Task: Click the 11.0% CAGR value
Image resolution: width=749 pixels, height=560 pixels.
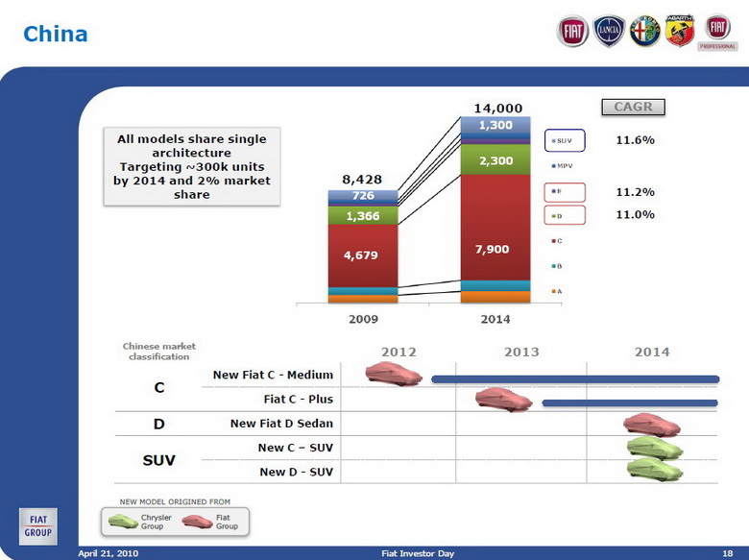Action: [x=636, y=214]
